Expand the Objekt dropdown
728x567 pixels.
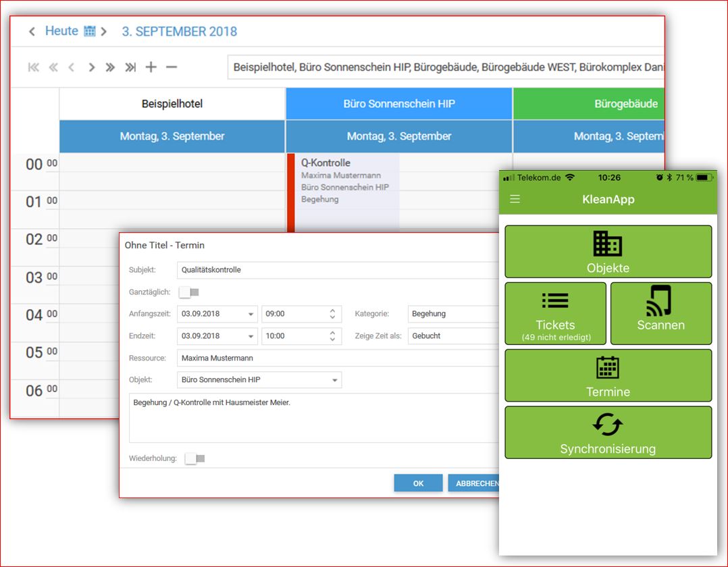click(335, 380)
